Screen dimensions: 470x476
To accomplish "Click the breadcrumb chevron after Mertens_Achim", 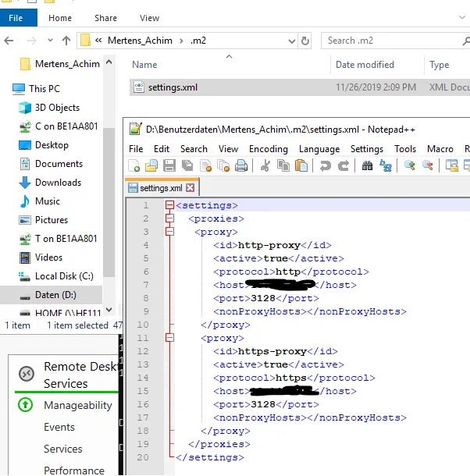I will click(181, 41).
